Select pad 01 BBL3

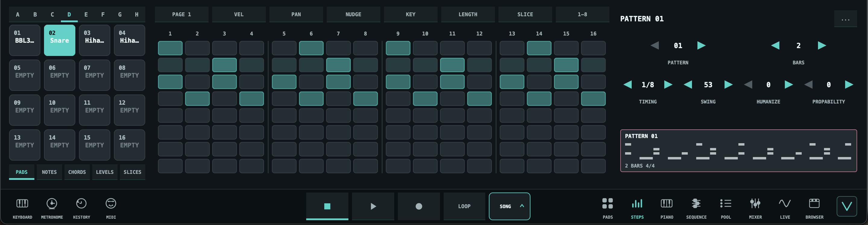click(x=25, y=40)
